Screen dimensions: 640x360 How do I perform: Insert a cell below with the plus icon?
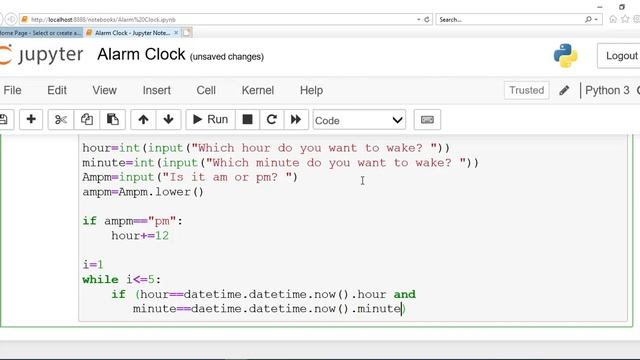tap(31, 120)
